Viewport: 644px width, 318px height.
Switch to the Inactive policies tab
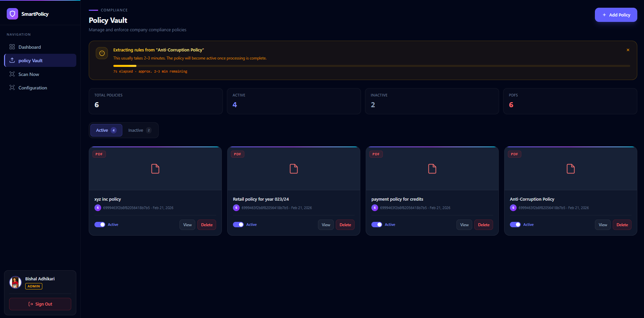pyautogui.click(x=139, y=130)
